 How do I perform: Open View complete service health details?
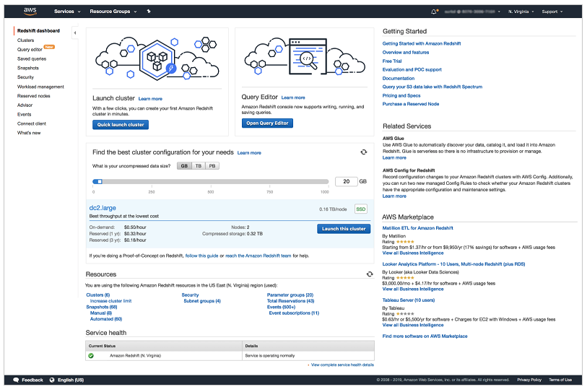pos(342,365)
